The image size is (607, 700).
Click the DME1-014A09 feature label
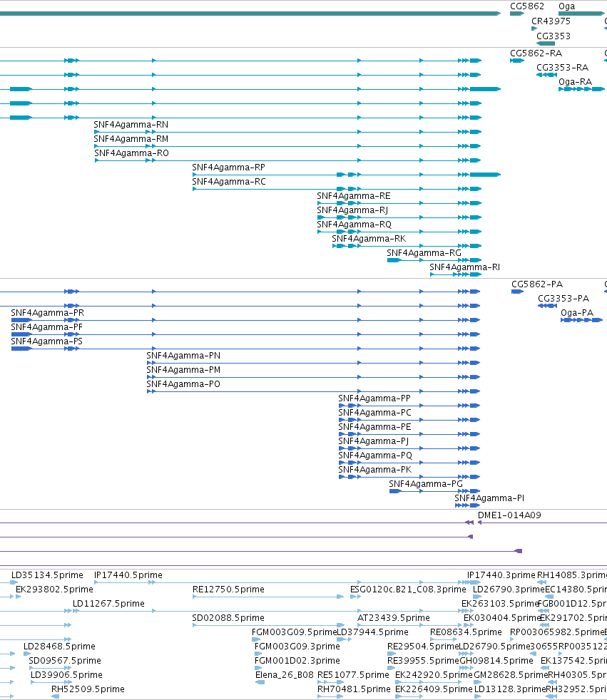click(x=509, y=515)
